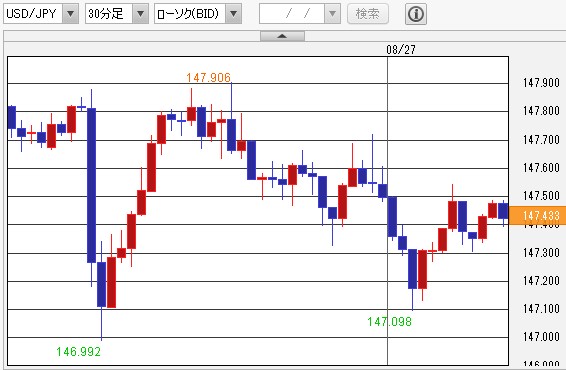Screen dimensions: 566x370
Task: Click the 147.700 axis price label
Action: click(x=541, y=139)
